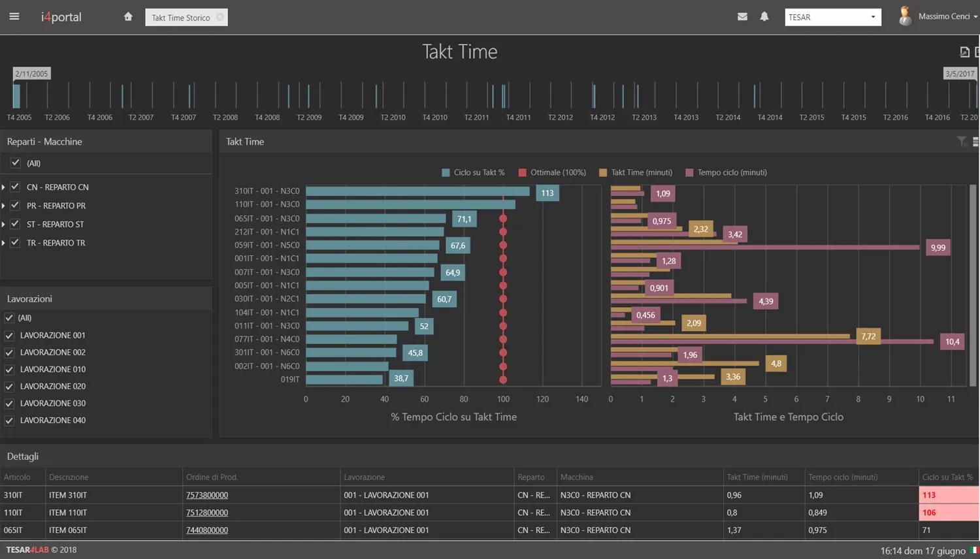Click the filter funnel in Takt Time panel

(x=961, y=141)
